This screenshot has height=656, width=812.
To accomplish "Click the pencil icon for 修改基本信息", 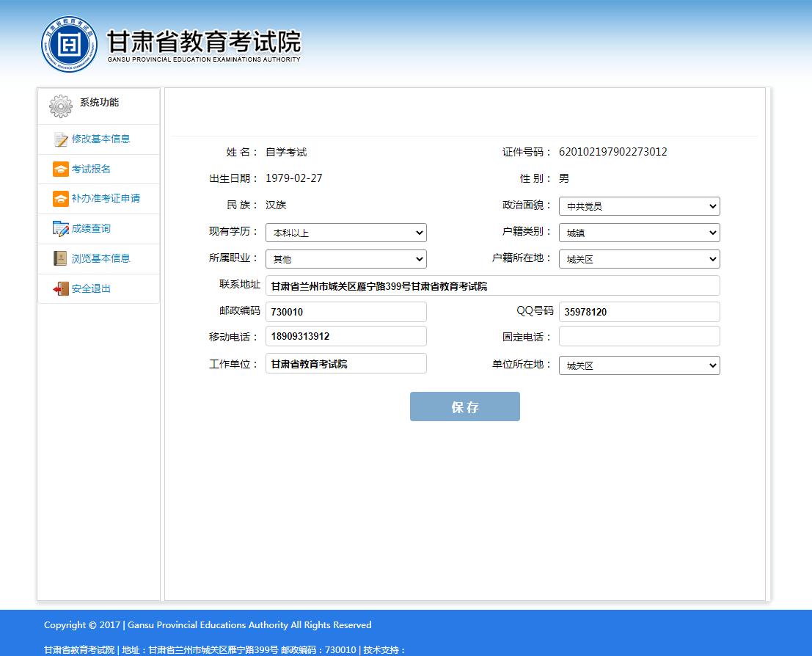I will (61, 139).
